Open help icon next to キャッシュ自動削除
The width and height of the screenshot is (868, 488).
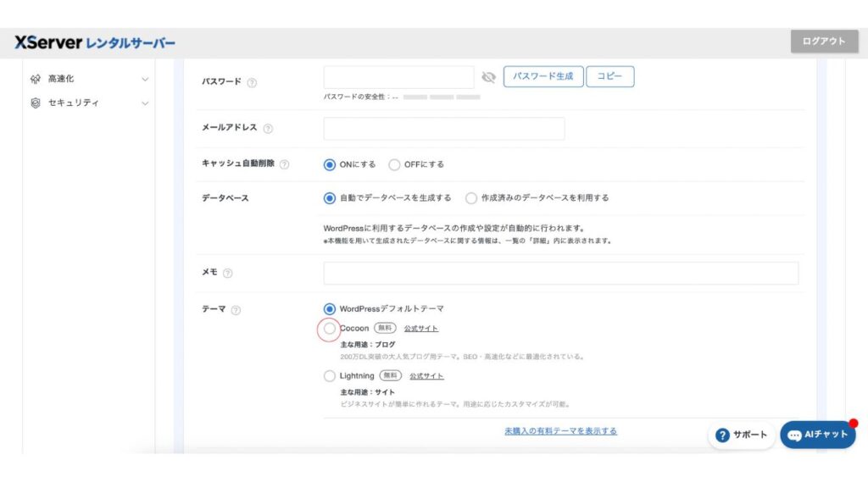tap(284, 164)
